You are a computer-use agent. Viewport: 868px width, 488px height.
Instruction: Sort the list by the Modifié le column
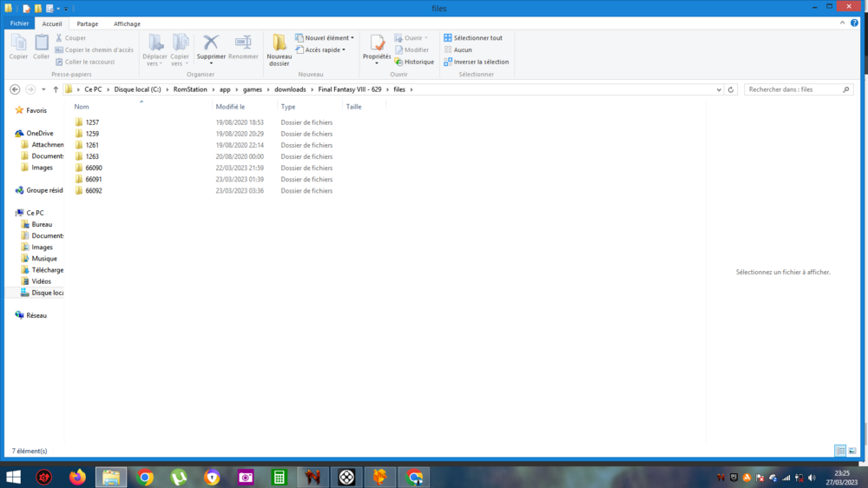(x=230, y=107)
